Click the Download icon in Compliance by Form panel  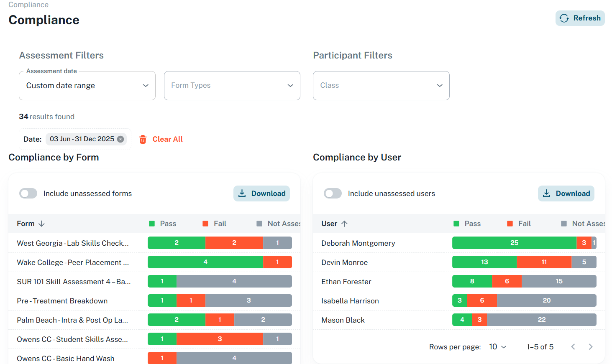[x=242, y=193]
